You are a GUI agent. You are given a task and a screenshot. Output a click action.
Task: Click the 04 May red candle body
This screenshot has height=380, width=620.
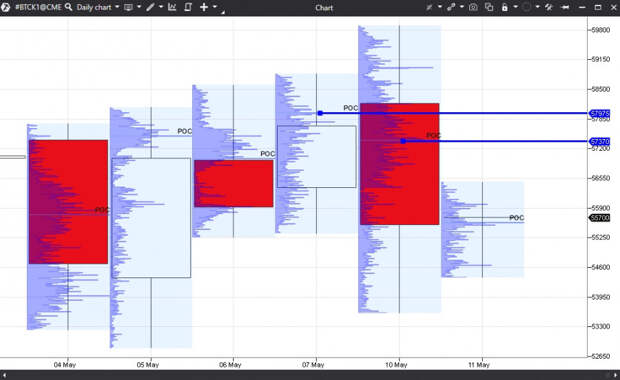point(68,202)
